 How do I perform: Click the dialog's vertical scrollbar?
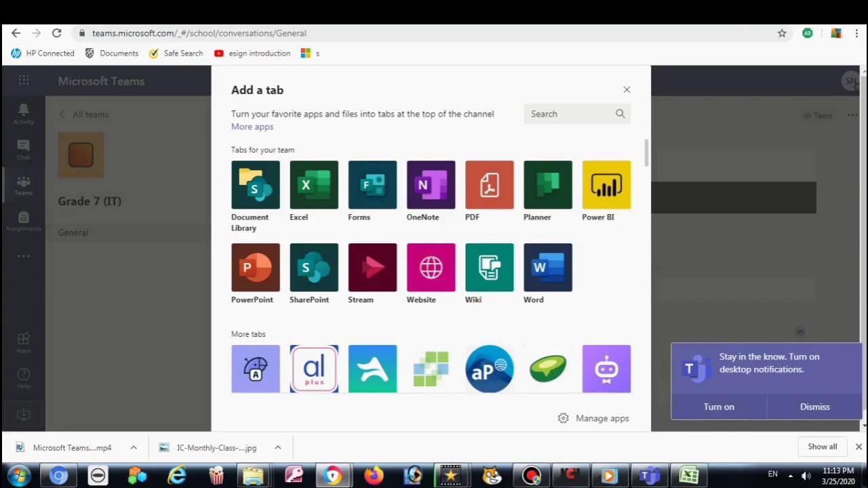coord(646,152)
